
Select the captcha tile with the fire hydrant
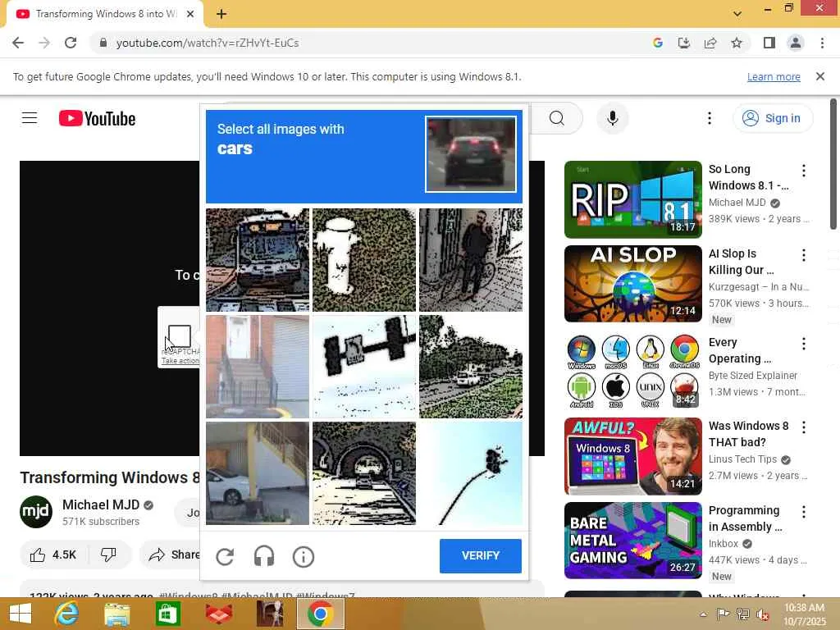pos(364,260)
